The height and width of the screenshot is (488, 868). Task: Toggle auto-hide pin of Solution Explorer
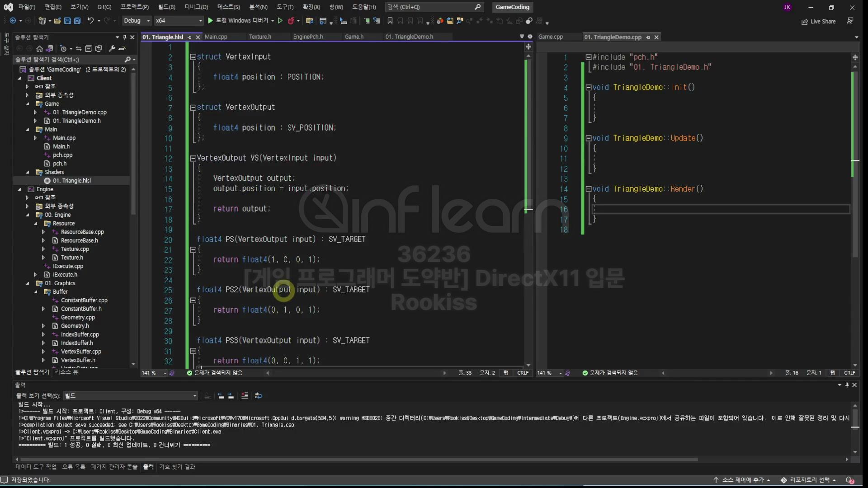[125, 38]
